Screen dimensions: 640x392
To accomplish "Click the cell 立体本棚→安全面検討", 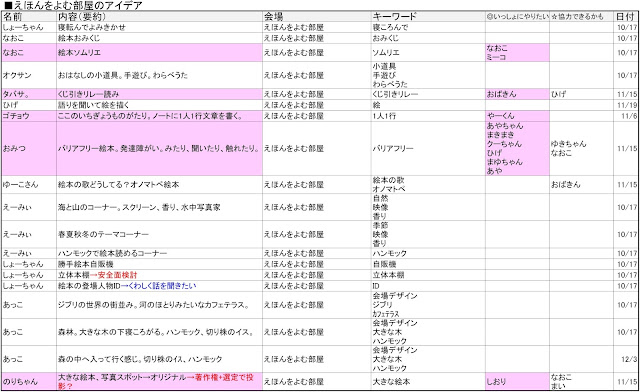I will click(159, 275).
